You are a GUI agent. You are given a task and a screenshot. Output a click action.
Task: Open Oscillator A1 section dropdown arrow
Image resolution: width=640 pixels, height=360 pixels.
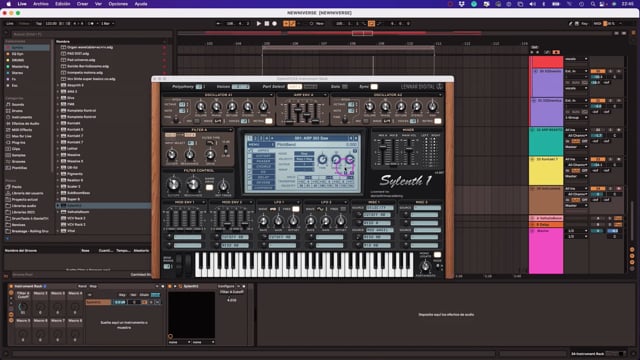271,95
